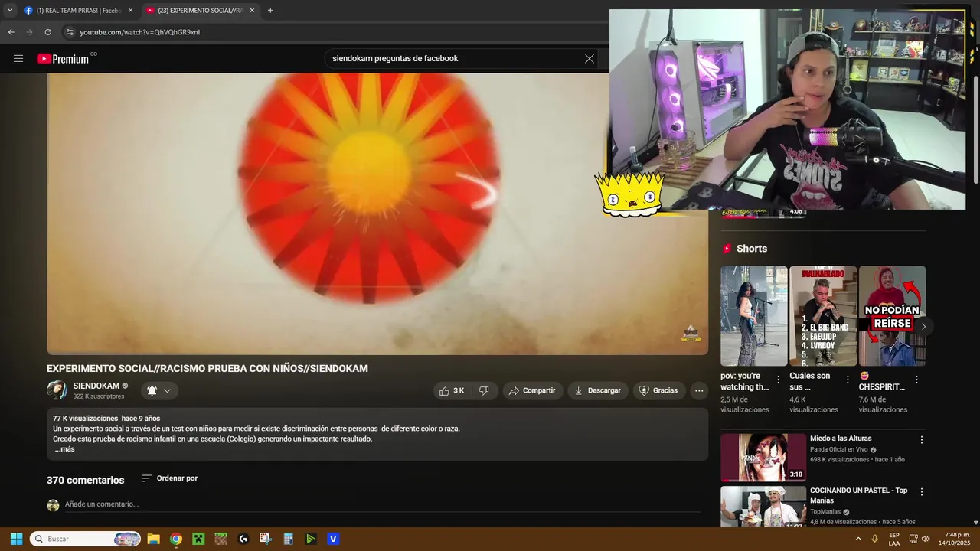Open the 'Cuáles son sus' short thumbnail
This screenshot has width=980, height=551.
tap(823, 316)
